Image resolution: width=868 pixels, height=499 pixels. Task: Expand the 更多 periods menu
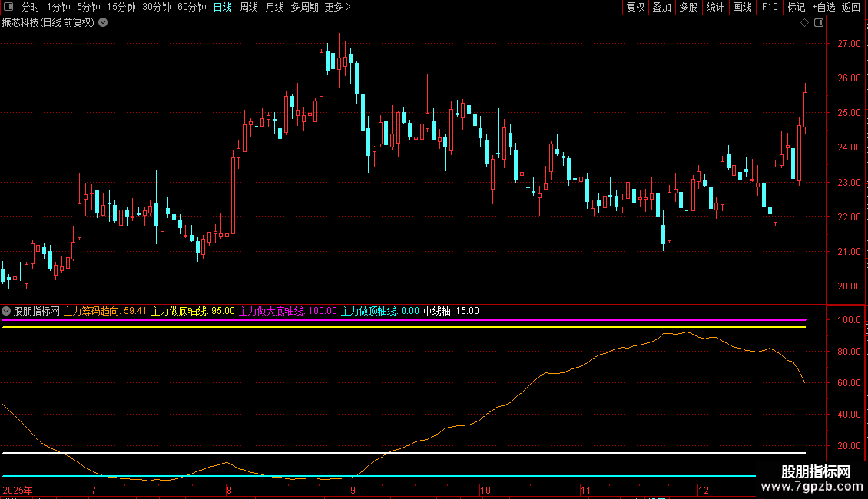(x=337, y=7)
